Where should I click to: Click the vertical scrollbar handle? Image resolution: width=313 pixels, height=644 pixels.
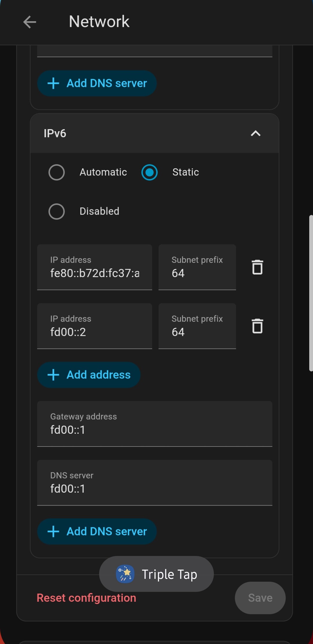click(311, 292)
